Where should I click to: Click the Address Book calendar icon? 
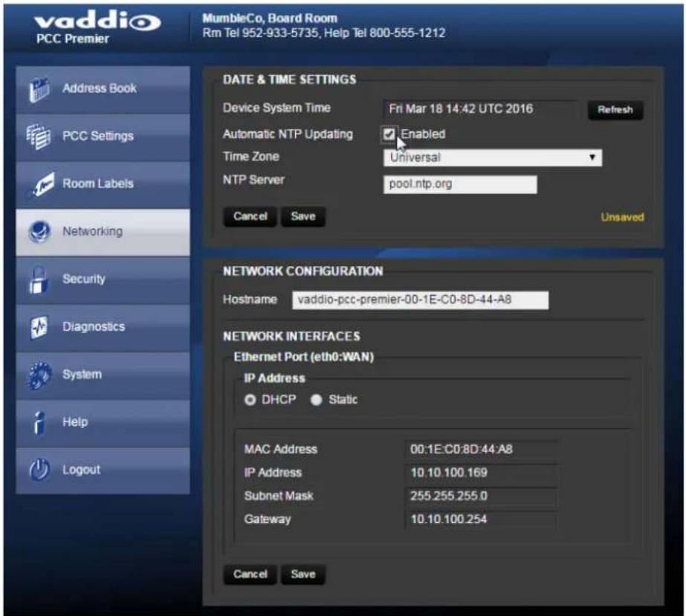tap(39, 89)
